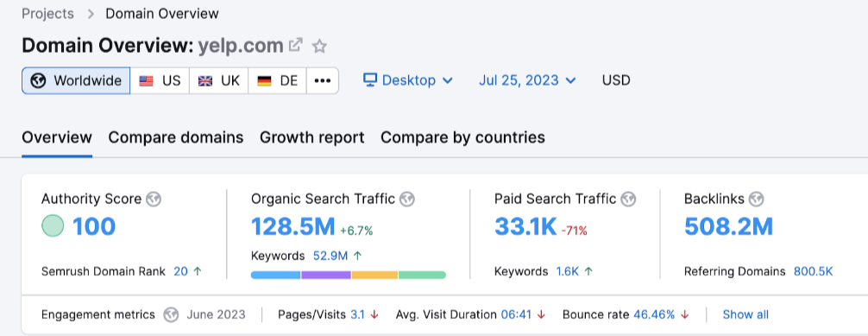Open Jul 25, 2023 date picker

pos(527,80)
